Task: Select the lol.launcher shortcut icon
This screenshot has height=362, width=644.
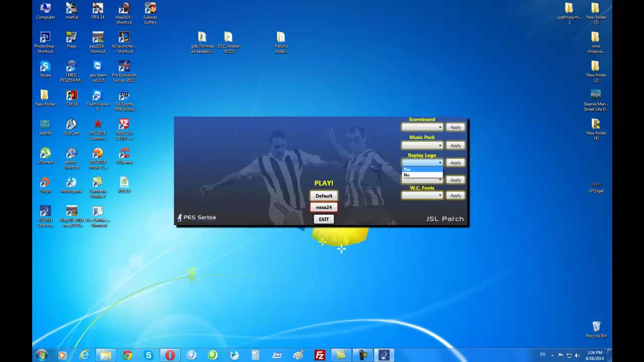Action: point(124,43)
